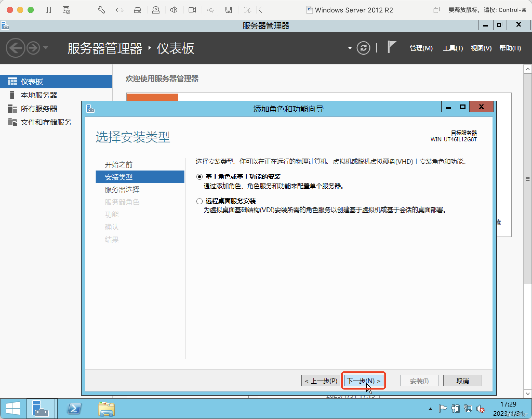Collapse VM toolbar with left chevron
Viewport: 532px width, 419px height.
click(x=260, y=10)
